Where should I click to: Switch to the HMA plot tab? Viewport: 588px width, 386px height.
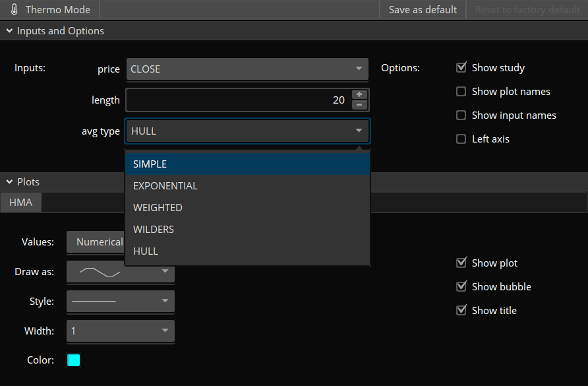(x=21, y=203)
